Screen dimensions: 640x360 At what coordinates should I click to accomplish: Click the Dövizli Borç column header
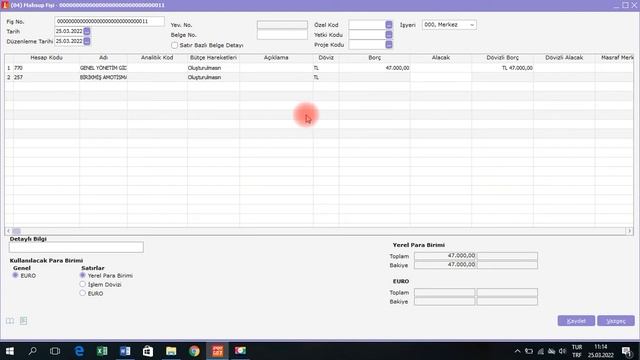click(502, 58)
